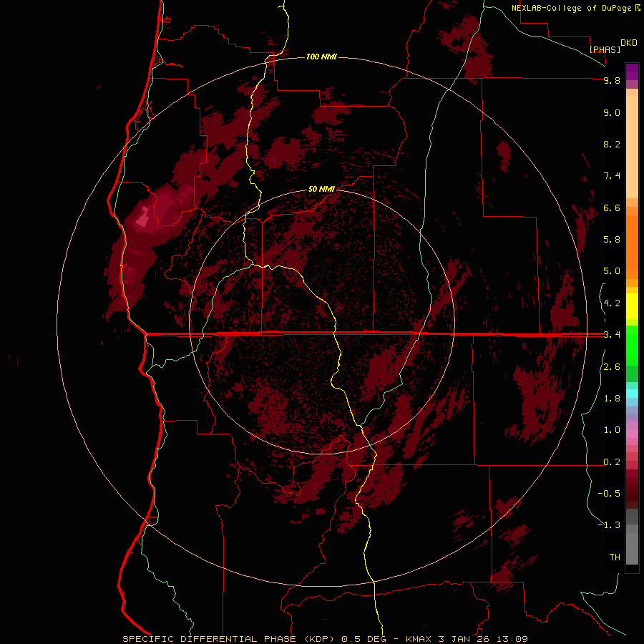Select the 100 NMI range ring label
This screenshot has height=644, width=644.
pos(321,57)
